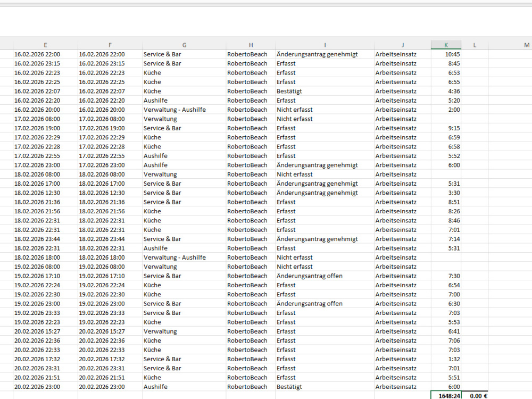The image size is (532, 399).
Task: Click 'RobertoBeach' in the 20.02.2026 17:32 row
Action: click(247, 359)
